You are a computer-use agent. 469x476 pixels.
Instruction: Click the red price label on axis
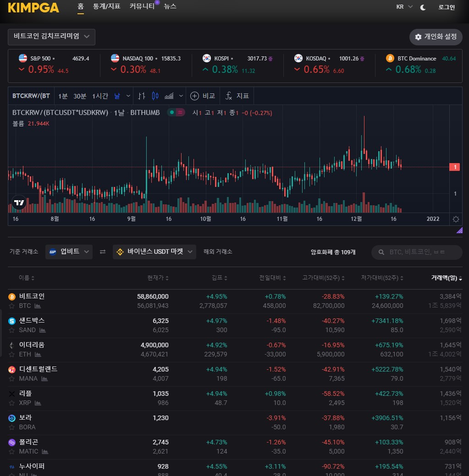point(454,167)
